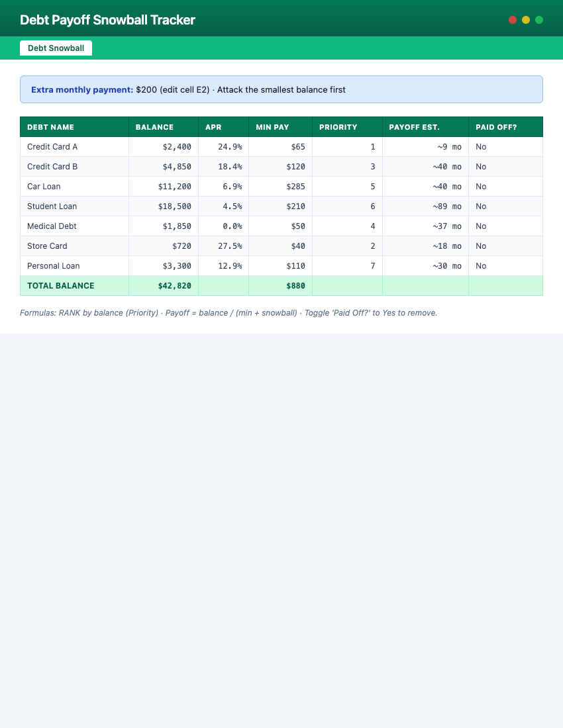This screenshot has height=728, width=563.
Task: Click the $40 minimum payment cell
Action: pos(281,246)
